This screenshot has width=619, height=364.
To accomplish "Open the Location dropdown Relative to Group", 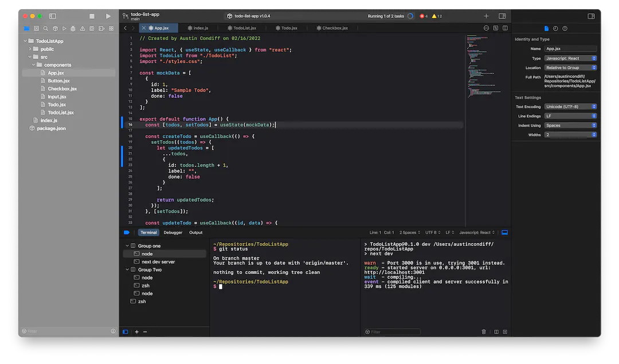I will tap(570, 68).
